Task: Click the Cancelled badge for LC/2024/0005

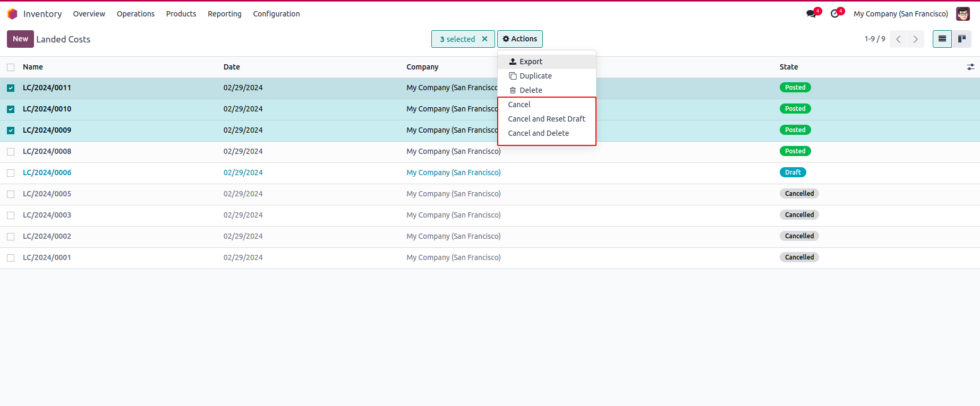Action: (799, 194)
